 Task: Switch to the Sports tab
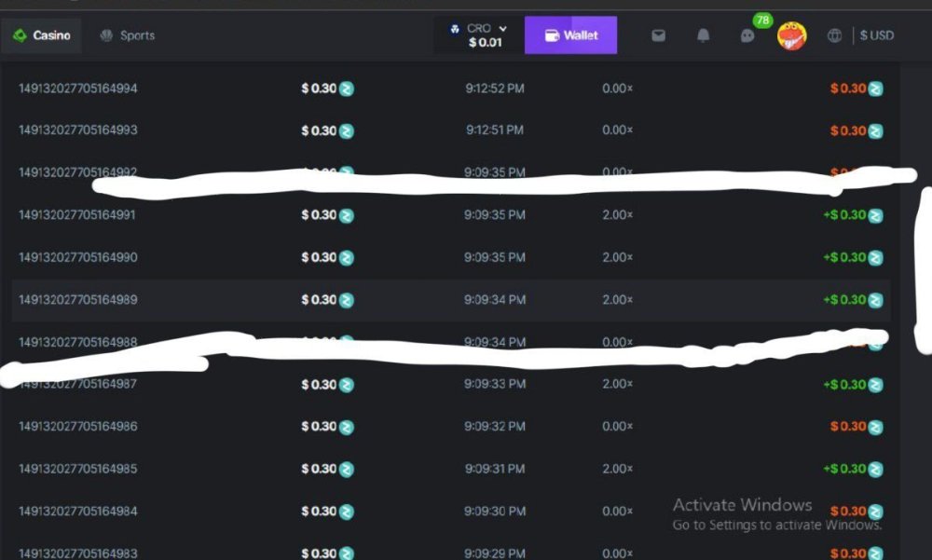[x=128, y=35]
